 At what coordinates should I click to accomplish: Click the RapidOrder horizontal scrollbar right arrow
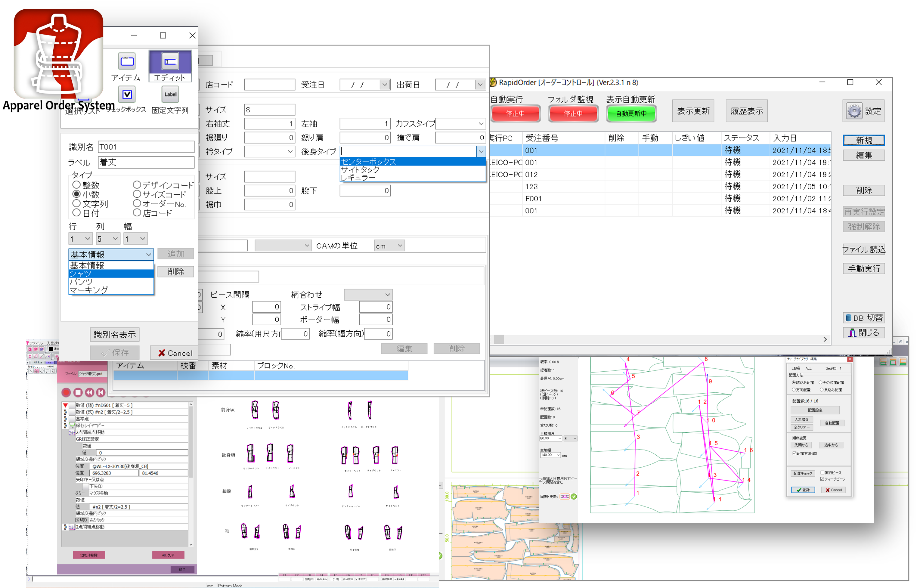click(825, 339)
